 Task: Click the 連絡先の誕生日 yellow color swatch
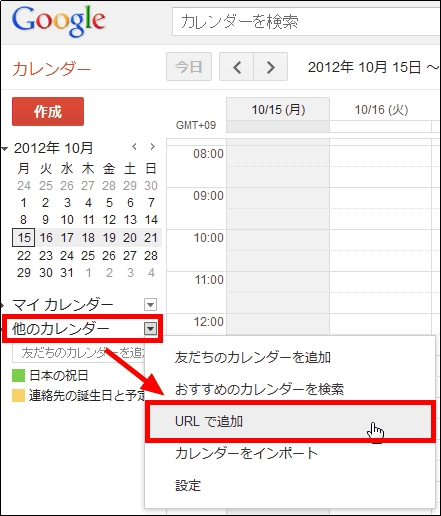tap(18, 395)
